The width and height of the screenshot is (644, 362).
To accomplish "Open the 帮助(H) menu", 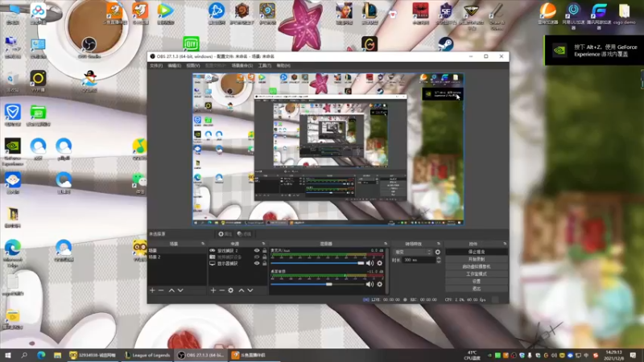I will pos(283,66).
